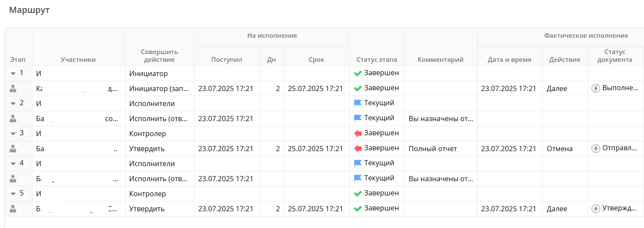The image size is (644, 228).
Task: Collapse stage 5 Контролер group
Action: [13, 194]
